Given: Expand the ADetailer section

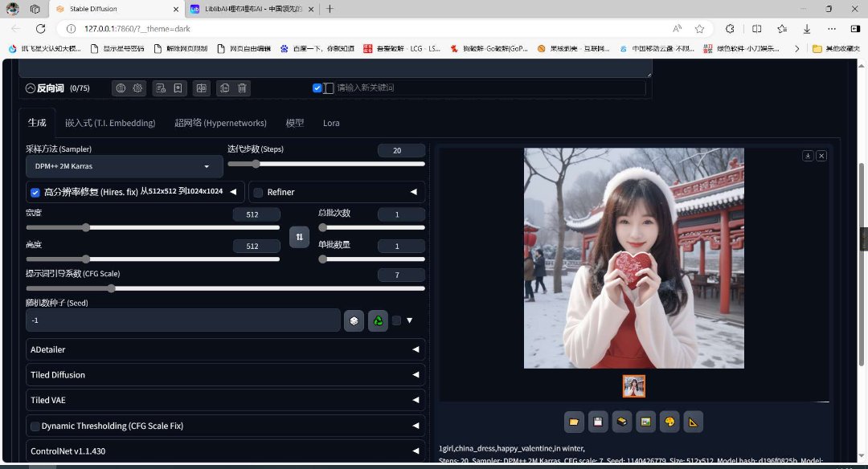Looking at the screenshot, I should coord(225,349).
